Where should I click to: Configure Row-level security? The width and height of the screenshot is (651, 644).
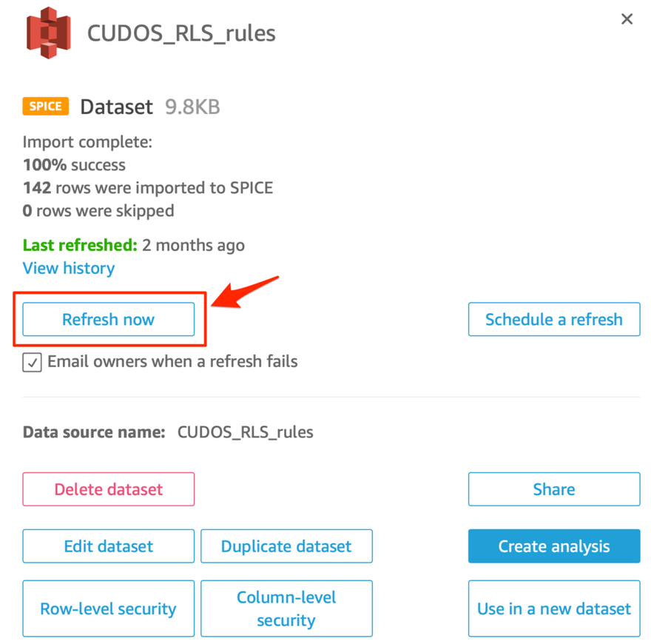point(108,608)
